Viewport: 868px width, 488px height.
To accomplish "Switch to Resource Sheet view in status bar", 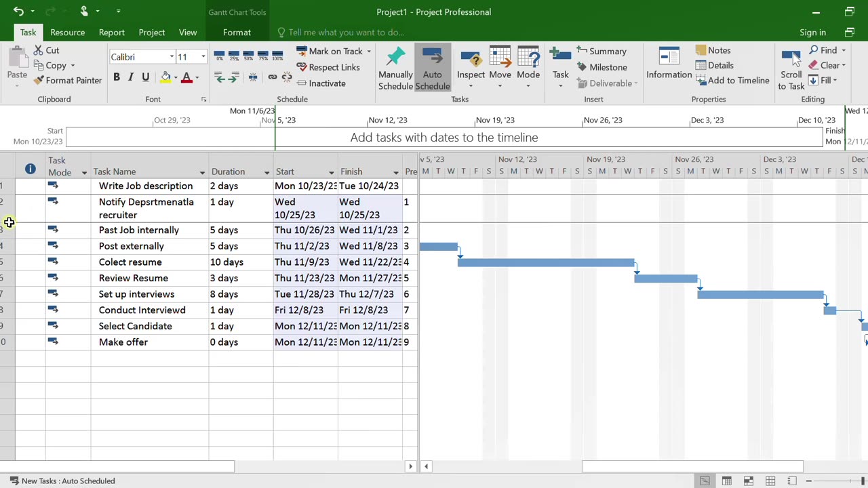I will click(x=770, y=481).
